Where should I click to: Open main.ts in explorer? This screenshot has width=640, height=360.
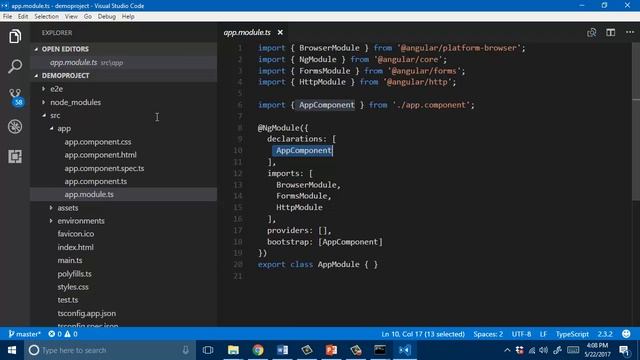click(70, 260)
